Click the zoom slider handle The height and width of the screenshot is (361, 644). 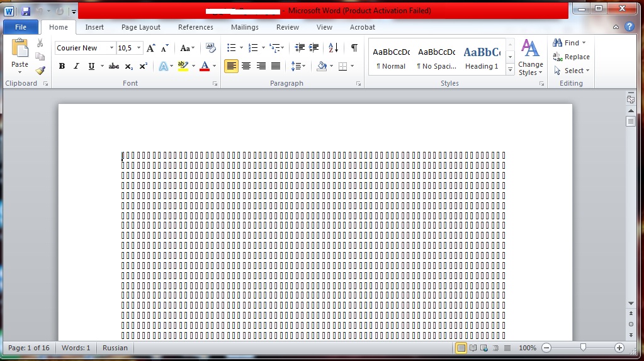583,348
